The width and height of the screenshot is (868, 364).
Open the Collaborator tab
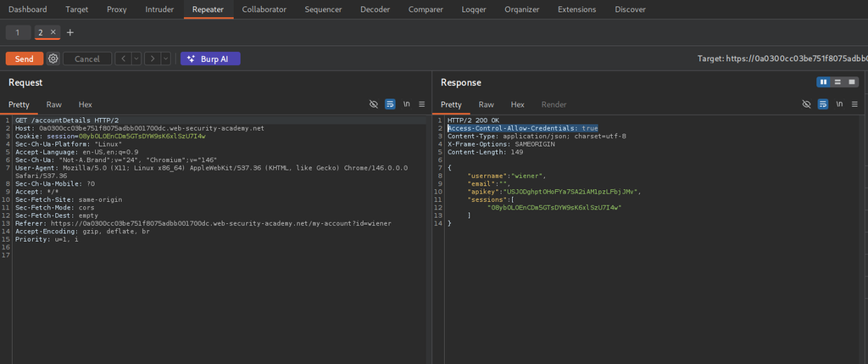264,9
